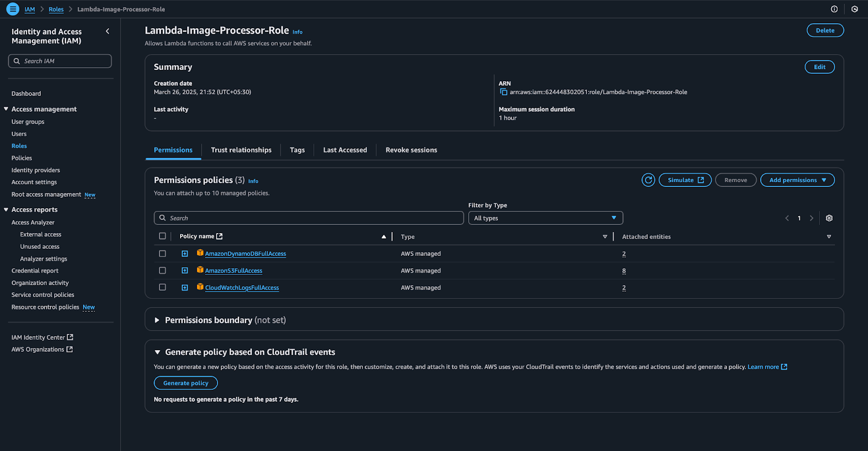Expand the Permissions boundary section

pyautogui.click(x=157, y=320)
